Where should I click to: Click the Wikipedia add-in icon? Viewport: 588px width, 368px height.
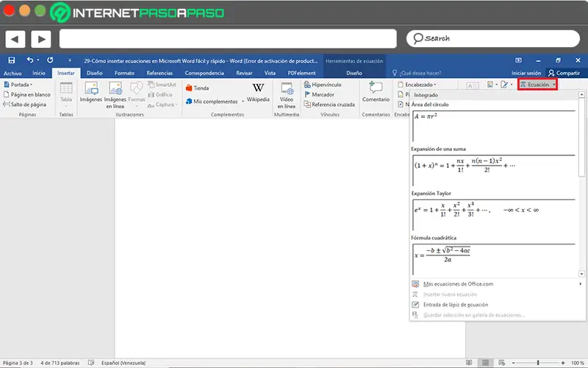(258, 93)
